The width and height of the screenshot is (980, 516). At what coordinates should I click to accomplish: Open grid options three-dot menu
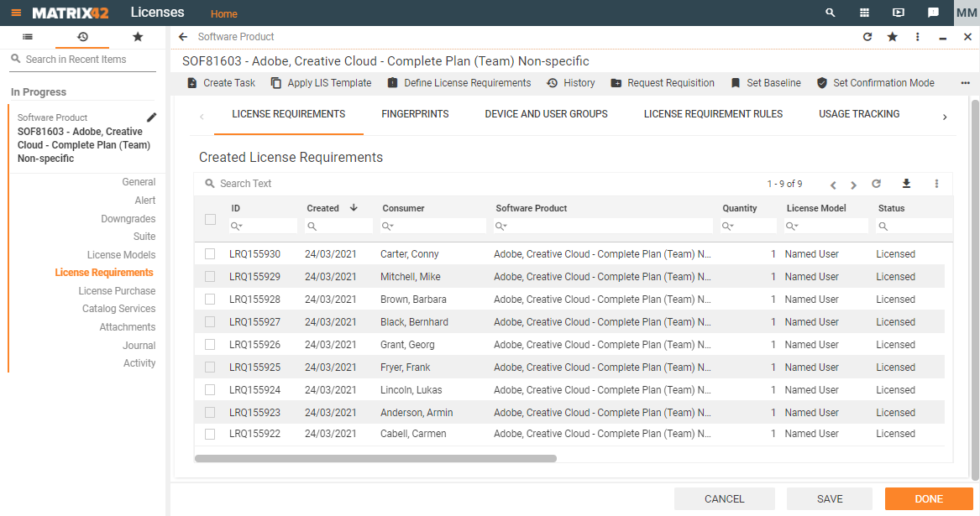936,184
